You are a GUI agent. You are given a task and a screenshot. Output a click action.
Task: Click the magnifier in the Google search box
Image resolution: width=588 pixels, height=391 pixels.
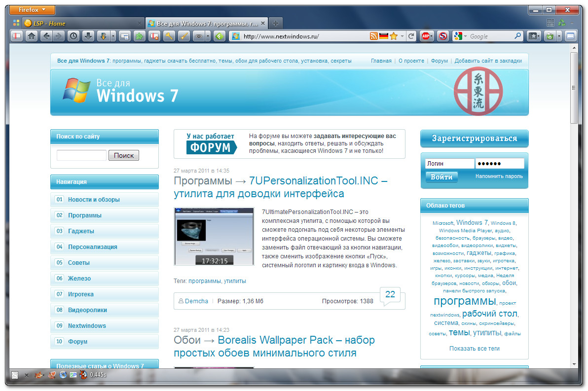tap(518, 36)
